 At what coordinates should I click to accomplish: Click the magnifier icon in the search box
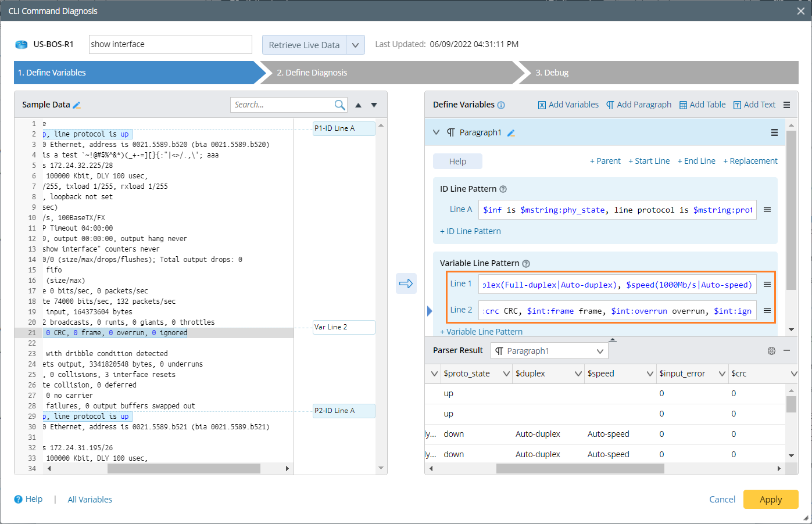click(x=339, y=105)
